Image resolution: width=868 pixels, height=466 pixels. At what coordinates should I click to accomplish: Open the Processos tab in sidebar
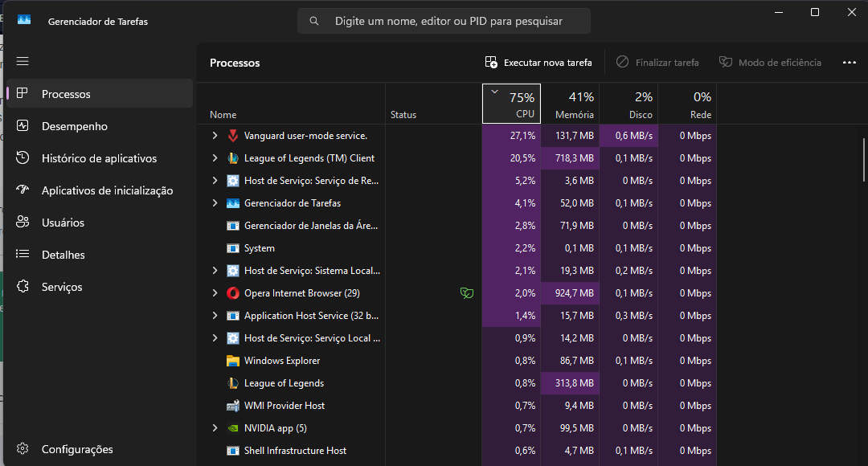point(100,93)
